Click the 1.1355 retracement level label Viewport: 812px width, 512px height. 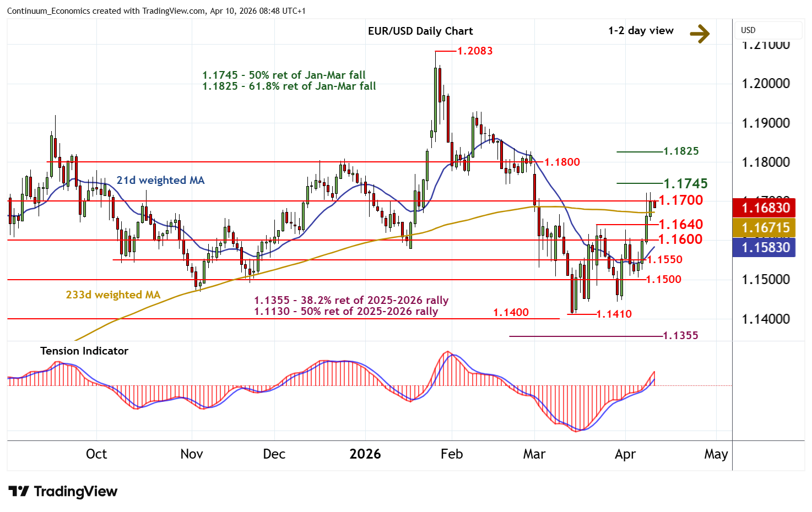pyautogui.click(x=680, y=336)
